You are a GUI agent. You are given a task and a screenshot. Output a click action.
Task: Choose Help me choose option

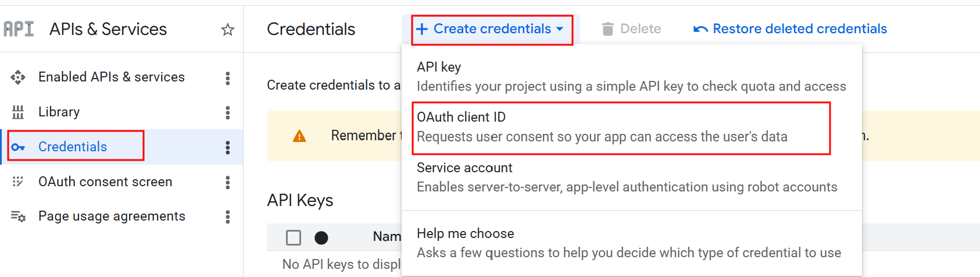631,243
